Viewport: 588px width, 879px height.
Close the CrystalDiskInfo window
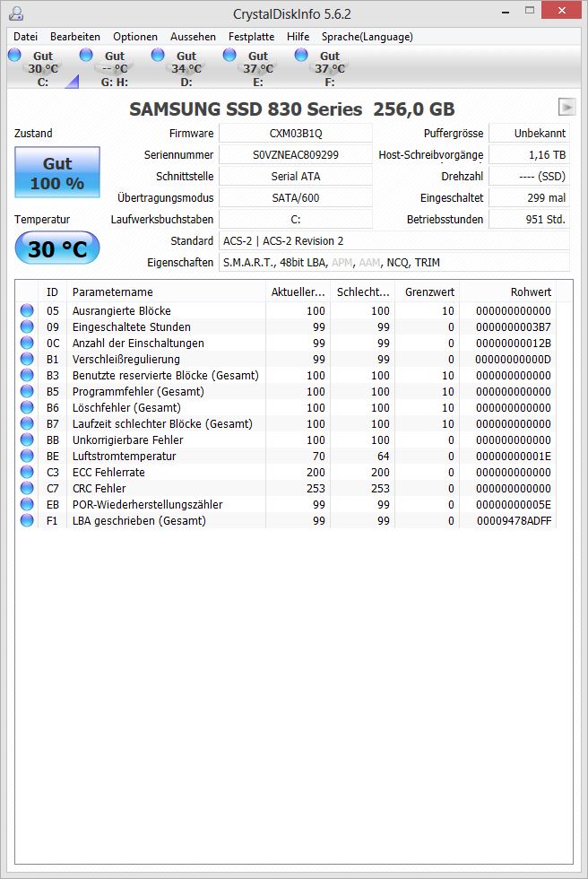pyautogui.click(x=562, y=11)
